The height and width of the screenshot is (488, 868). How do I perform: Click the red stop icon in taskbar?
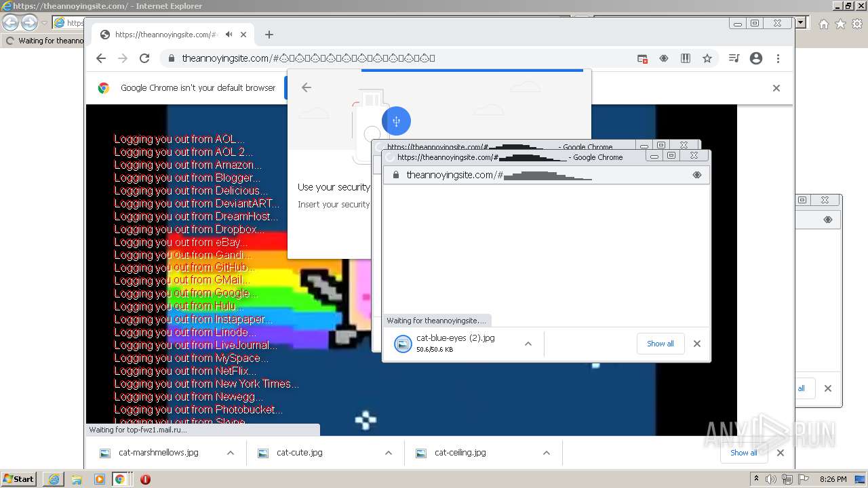[x=145, y=479]
